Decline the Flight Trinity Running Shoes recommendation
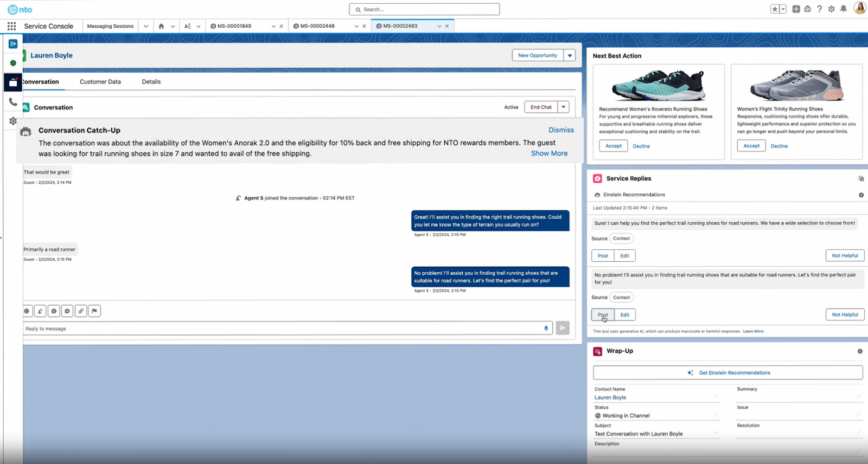The width and height of the screenshot is (868, 464). point(779,146)
